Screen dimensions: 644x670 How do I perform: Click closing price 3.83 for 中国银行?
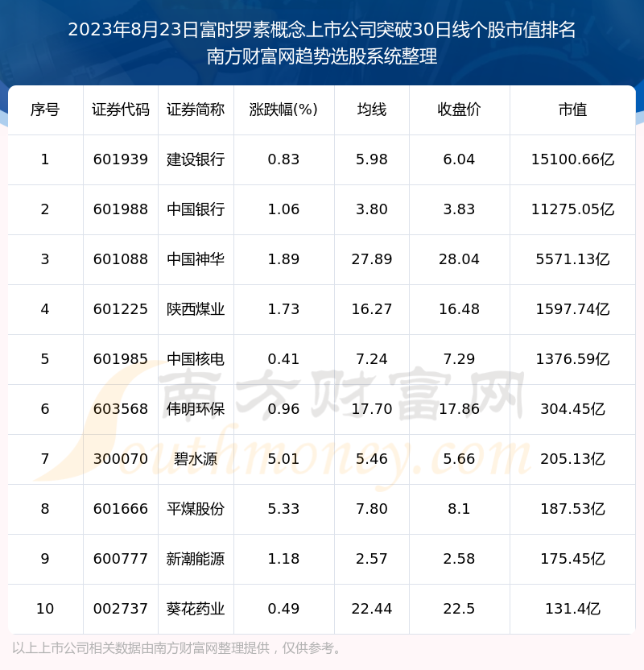(x=459, y=209)
